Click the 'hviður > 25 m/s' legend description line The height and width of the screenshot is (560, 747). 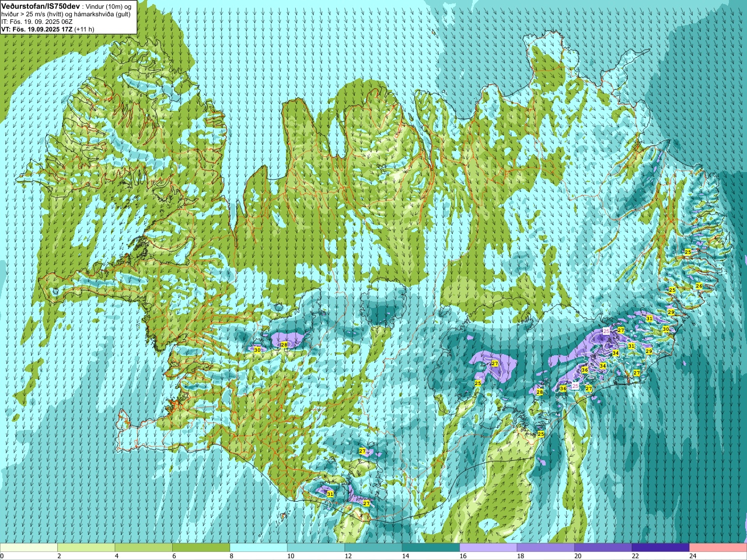coord(66,14)
